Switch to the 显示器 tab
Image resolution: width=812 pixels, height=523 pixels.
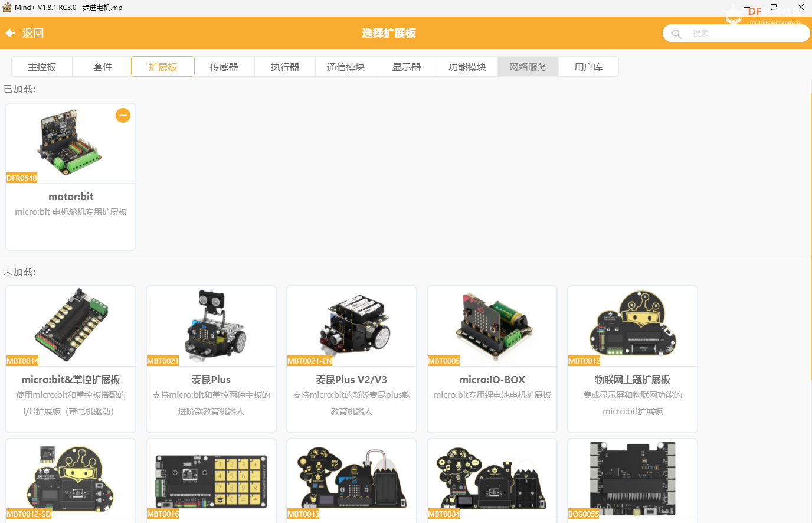407,67
